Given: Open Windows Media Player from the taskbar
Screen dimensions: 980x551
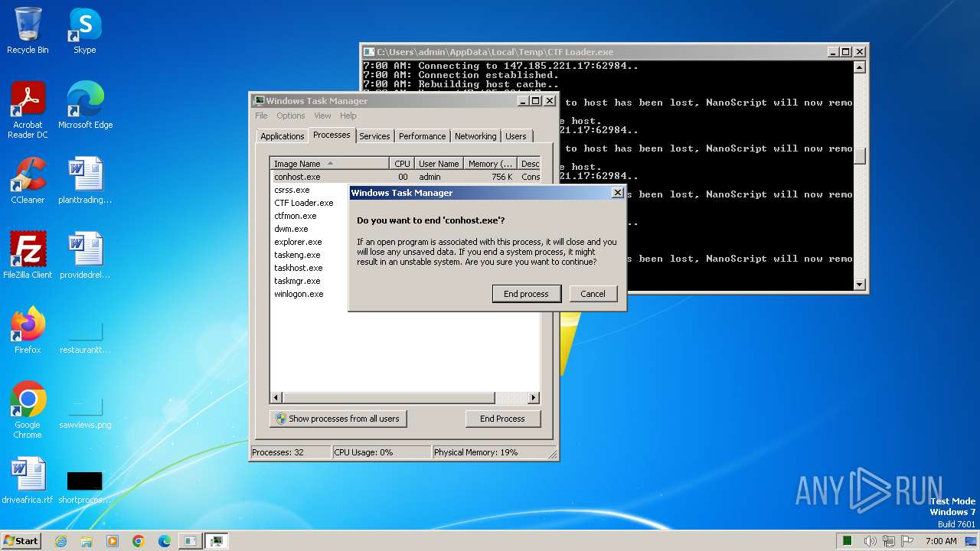Looking at the screenshot, I should pos(113,541).
